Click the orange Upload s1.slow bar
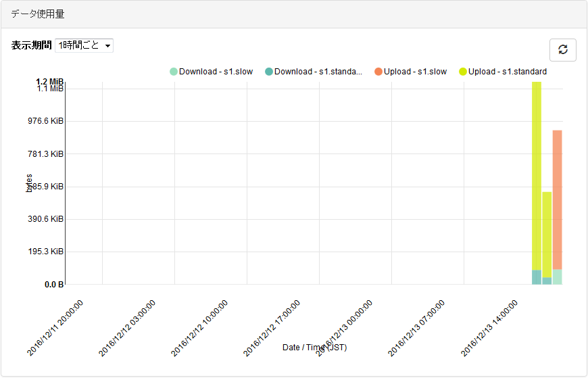Viewport: 588px width, 378px height. [558, 199]
